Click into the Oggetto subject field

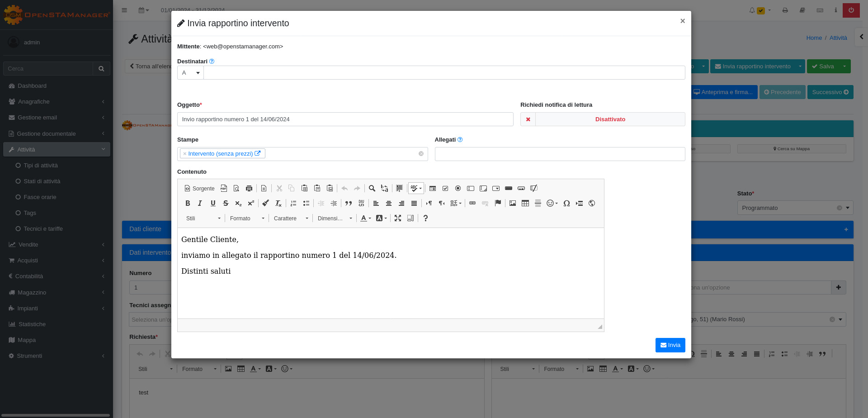tap(345, 119)
